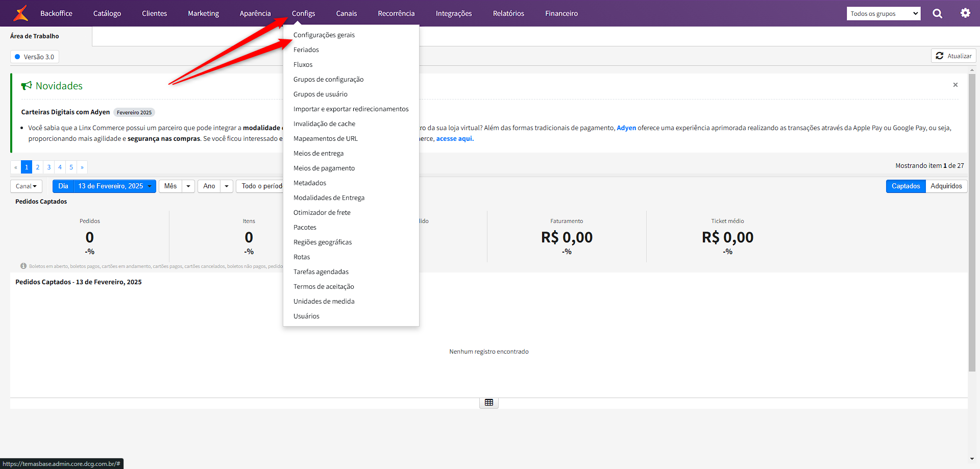
Task: Open the search magnifier icon
Action: pyautogui.click(x=937, y=14)
